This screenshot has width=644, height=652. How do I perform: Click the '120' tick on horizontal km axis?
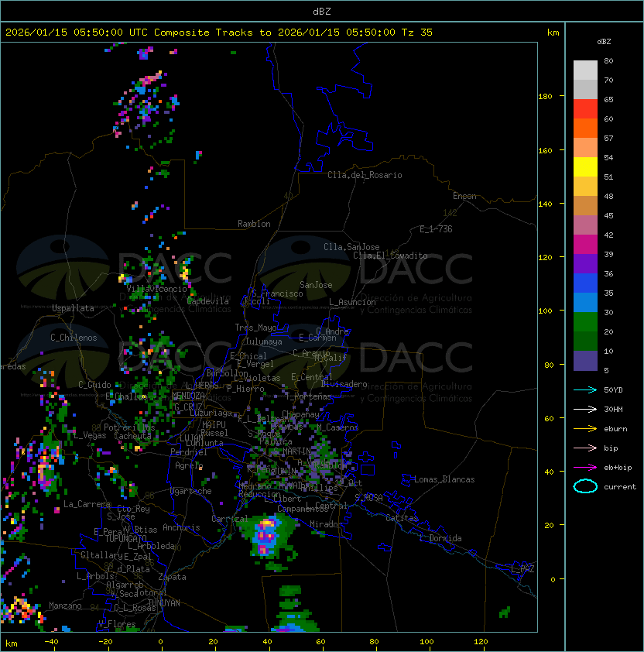[481, 642]
